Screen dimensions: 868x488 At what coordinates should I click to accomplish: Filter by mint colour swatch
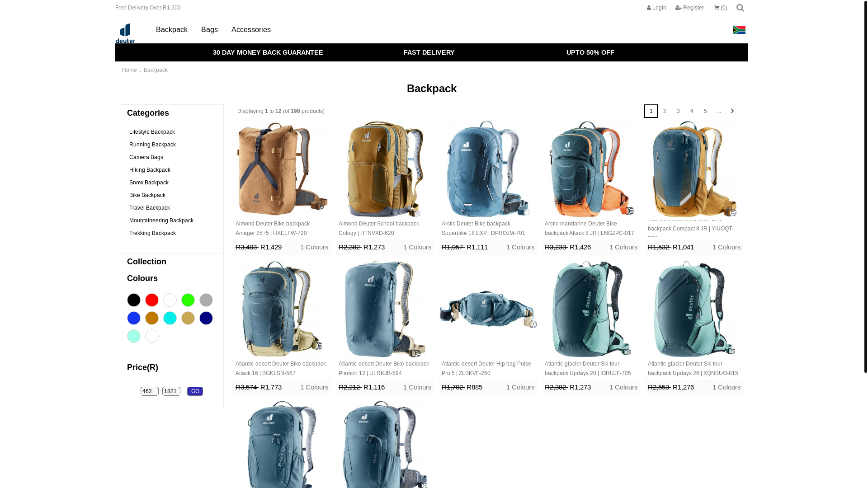pos(134,336)
